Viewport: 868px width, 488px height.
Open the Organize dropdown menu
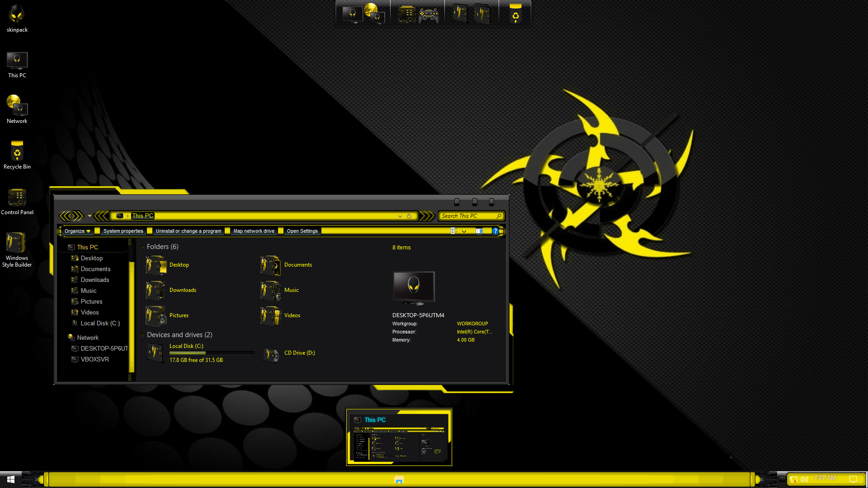77,231
